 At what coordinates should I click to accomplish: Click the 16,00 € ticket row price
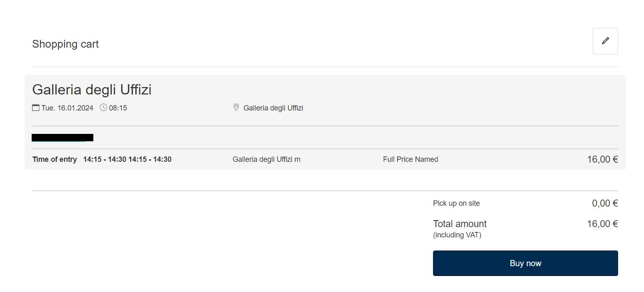point(602,159)
